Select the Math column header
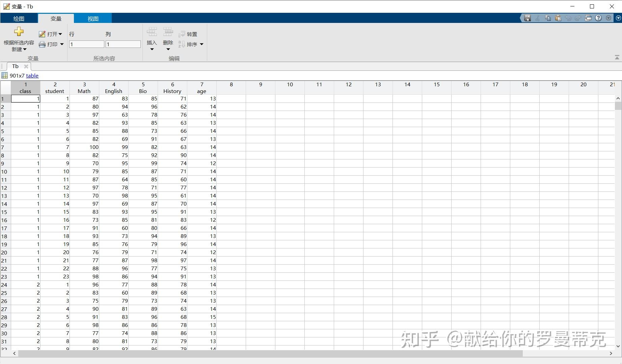Image resolution: width=622 pixels, height=364 pixels. click(x=84, y=88)
